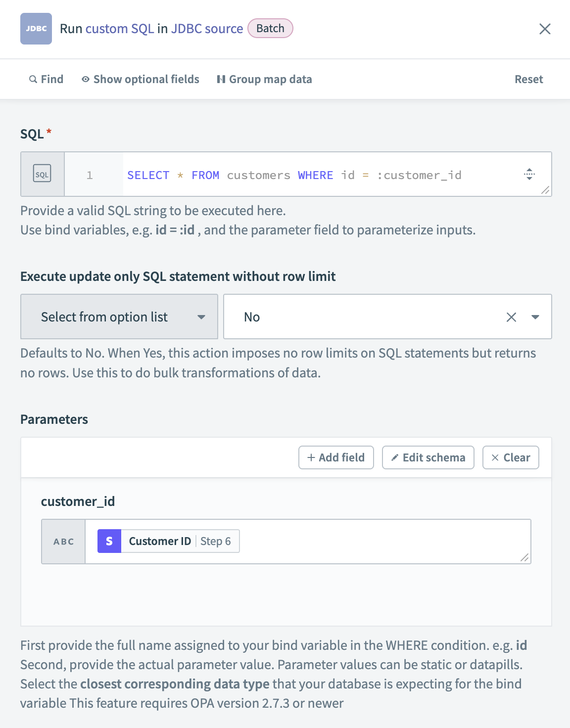
Task: Click the Group map data icon
Action: tap(221, 79)
